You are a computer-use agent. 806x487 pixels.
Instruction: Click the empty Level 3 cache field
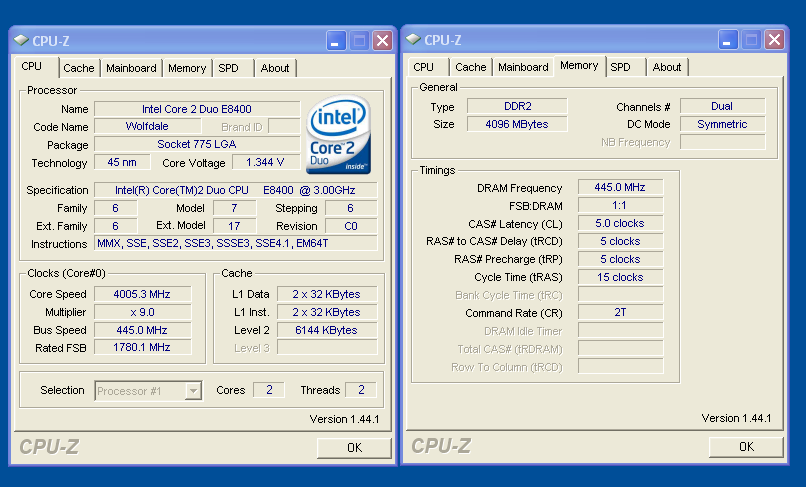click(327, 348)
